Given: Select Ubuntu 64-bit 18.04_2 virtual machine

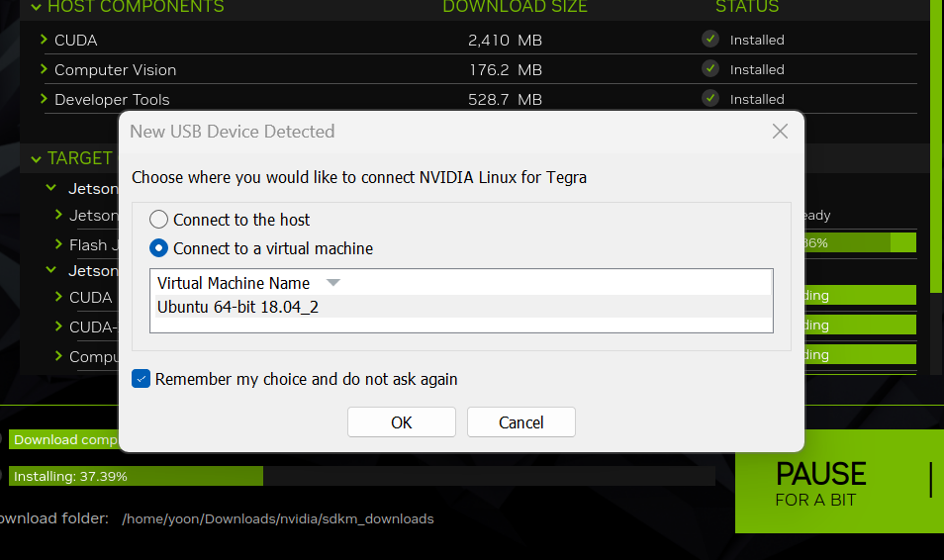Looking at the screenshot, I should point(461,307).
